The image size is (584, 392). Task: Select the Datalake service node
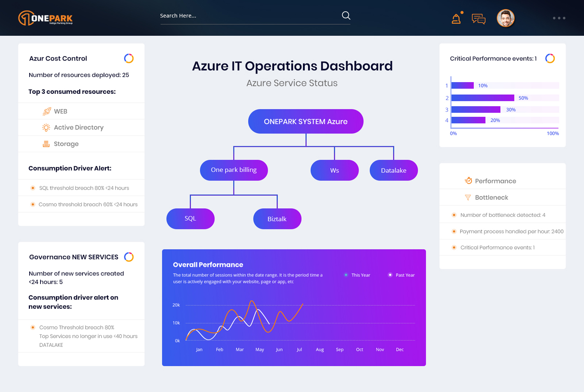[x=394, y=170]
